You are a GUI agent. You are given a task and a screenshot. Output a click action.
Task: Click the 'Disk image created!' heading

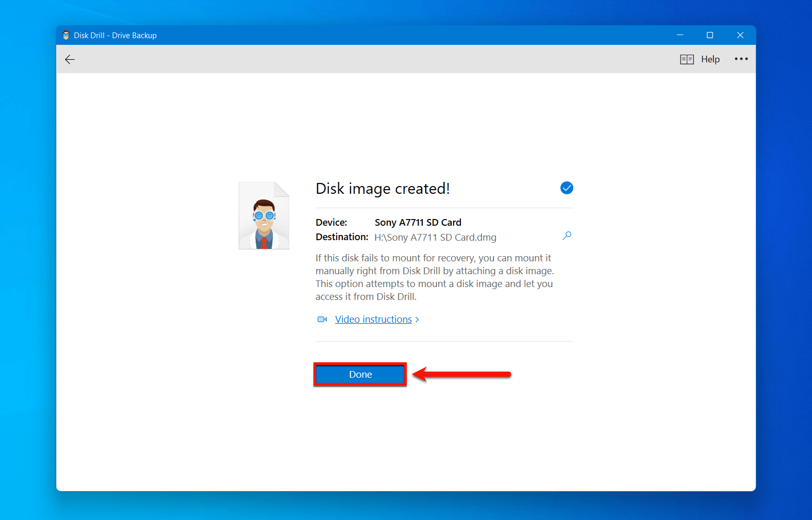383,189
